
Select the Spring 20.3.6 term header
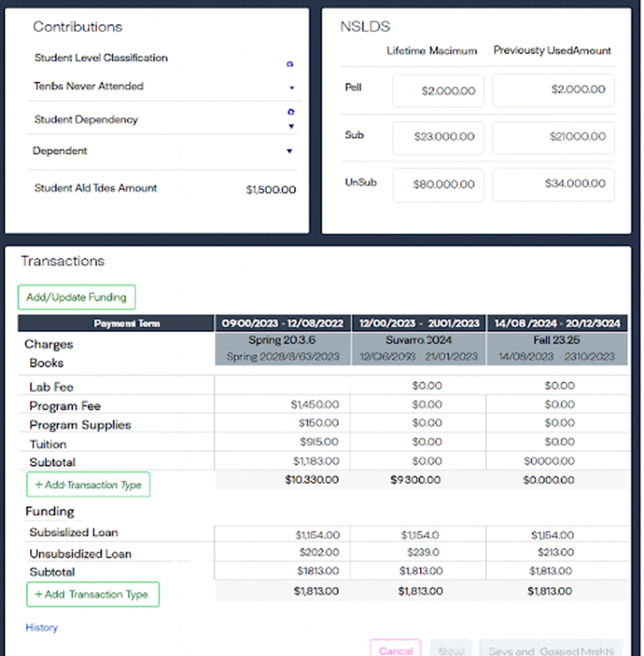pyautogui.click(x=282, y=340)
